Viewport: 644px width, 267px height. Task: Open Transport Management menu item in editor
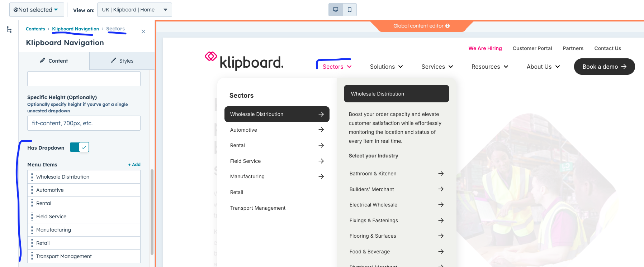click(84, 256)
